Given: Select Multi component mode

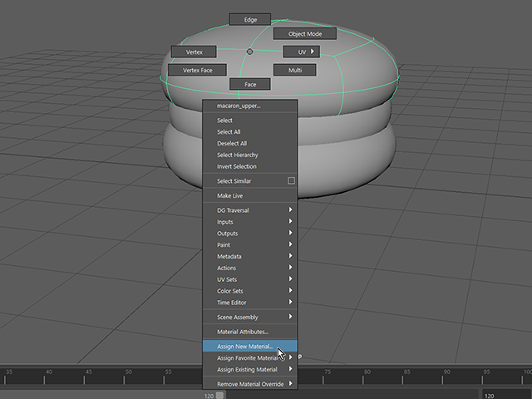Looking at the screenshot, I should coord(295,70).
